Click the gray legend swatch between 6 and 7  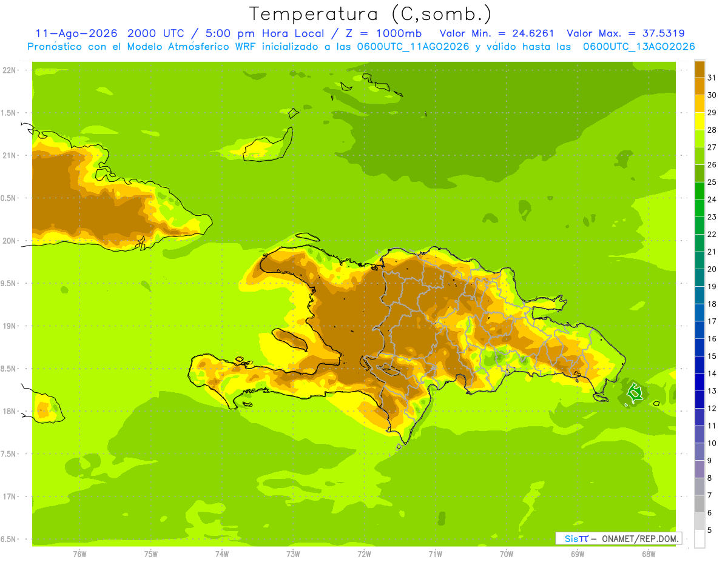(699, 504)
